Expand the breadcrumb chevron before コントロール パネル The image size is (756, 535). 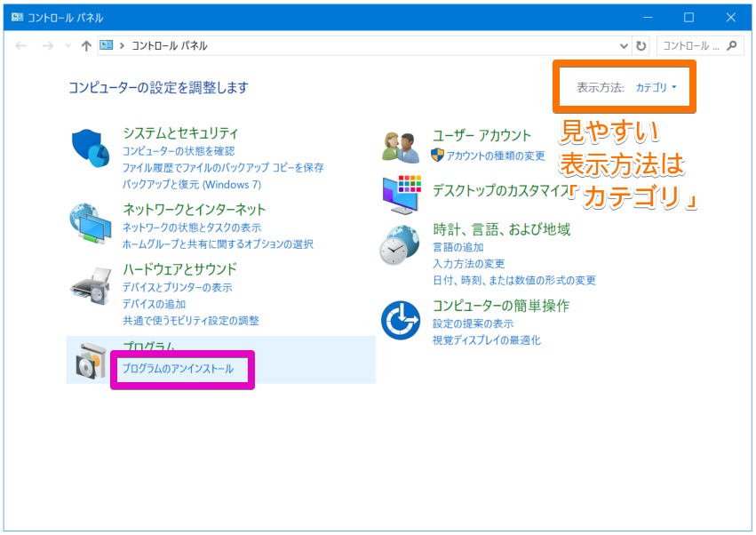pos(122,46)
